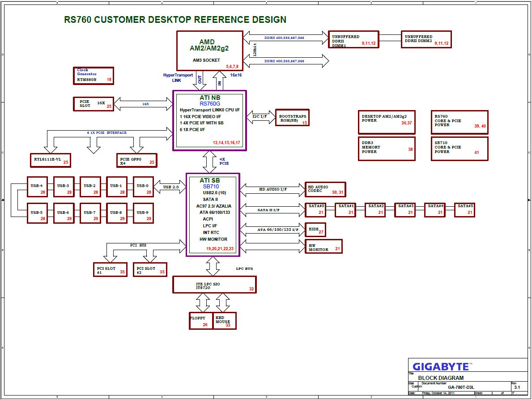532x400 pixels.
Task: Click the USB-9 block
Action: click(143, 213)
